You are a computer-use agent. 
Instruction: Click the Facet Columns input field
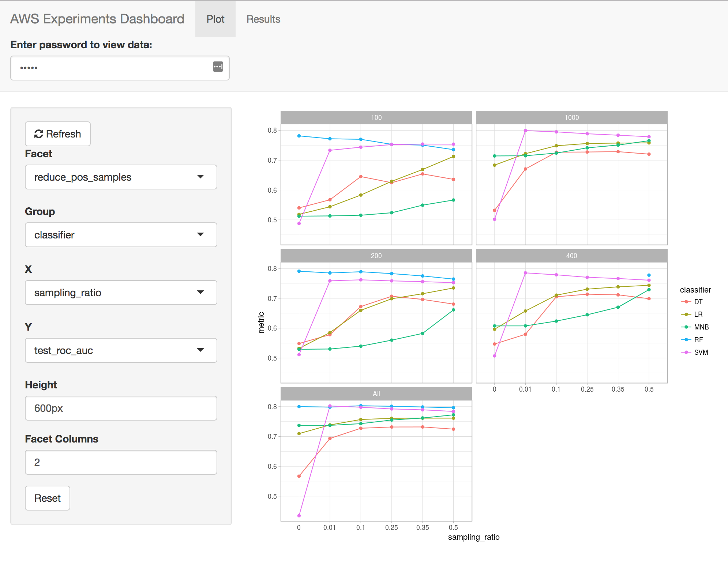(x=121, y=462)
